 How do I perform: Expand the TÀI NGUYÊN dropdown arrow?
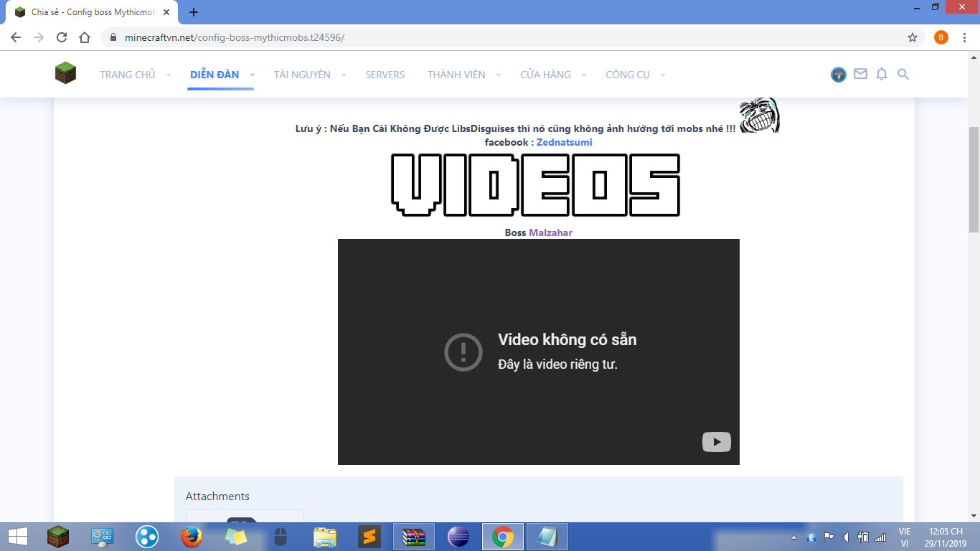[344, 75]
